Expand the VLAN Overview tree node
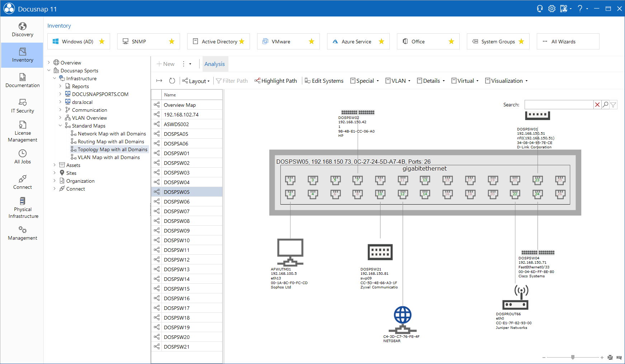This screenshot has height=364, width=625. point(60,118)
